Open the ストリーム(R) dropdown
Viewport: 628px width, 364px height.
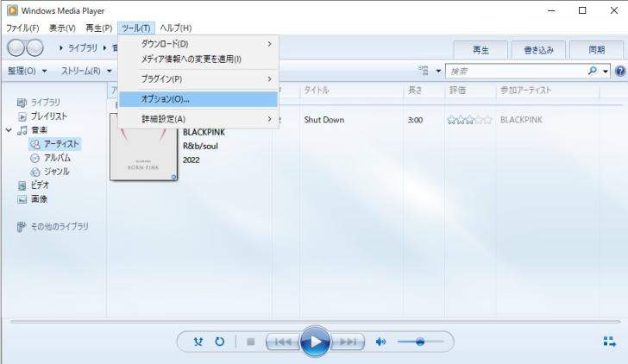(86, 71)
